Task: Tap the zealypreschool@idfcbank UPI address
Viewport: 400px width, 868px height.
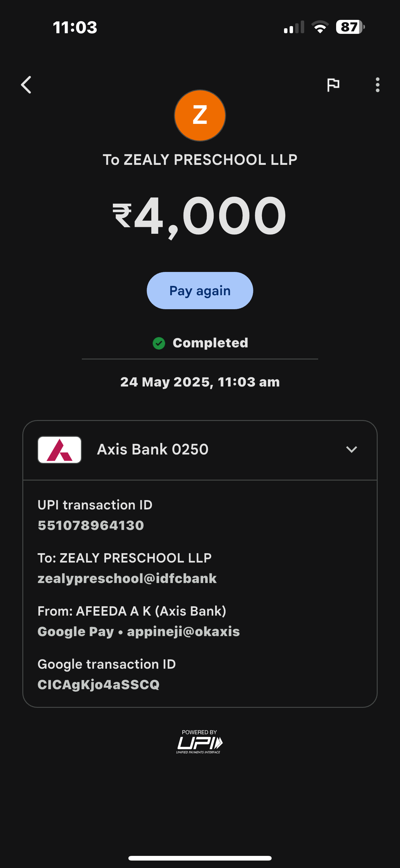Action: tap(127, 579)
